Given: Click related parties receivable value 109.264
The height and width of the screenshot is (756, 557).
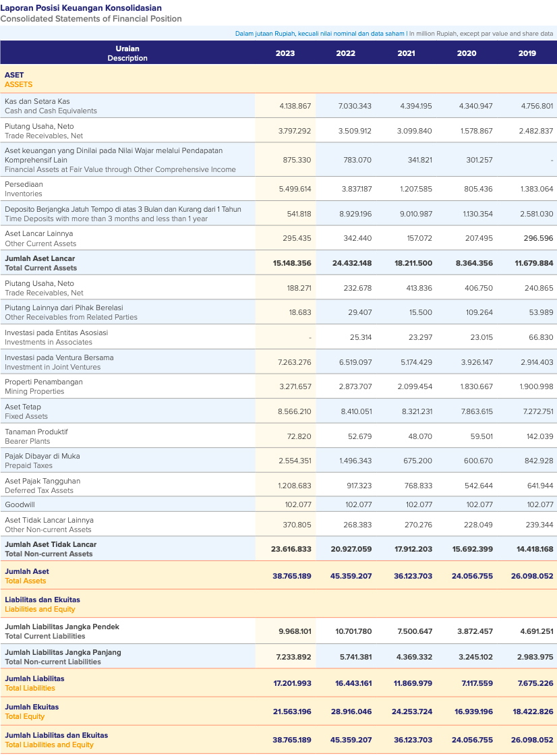Looking at the screenshot, I should pos(479,312).
